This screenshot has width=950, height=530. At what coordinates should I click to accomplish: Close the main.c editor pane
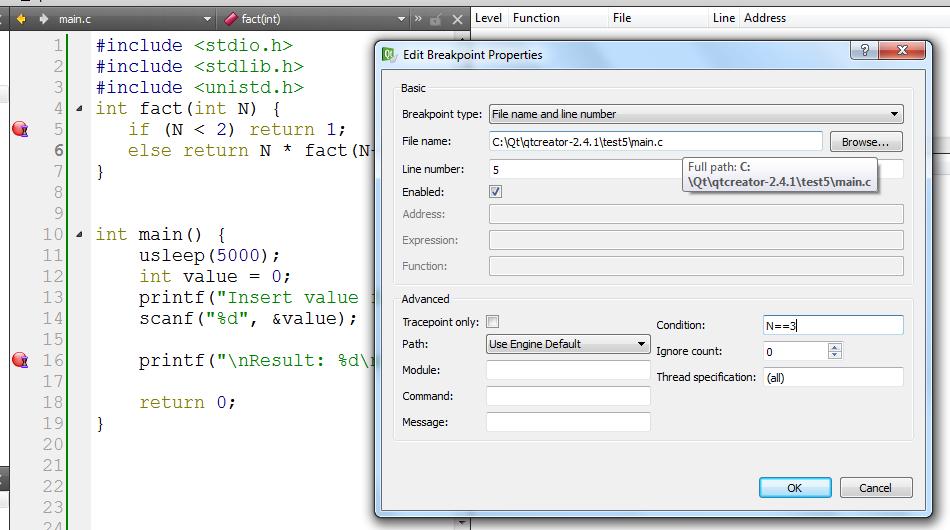coord(457,19)
